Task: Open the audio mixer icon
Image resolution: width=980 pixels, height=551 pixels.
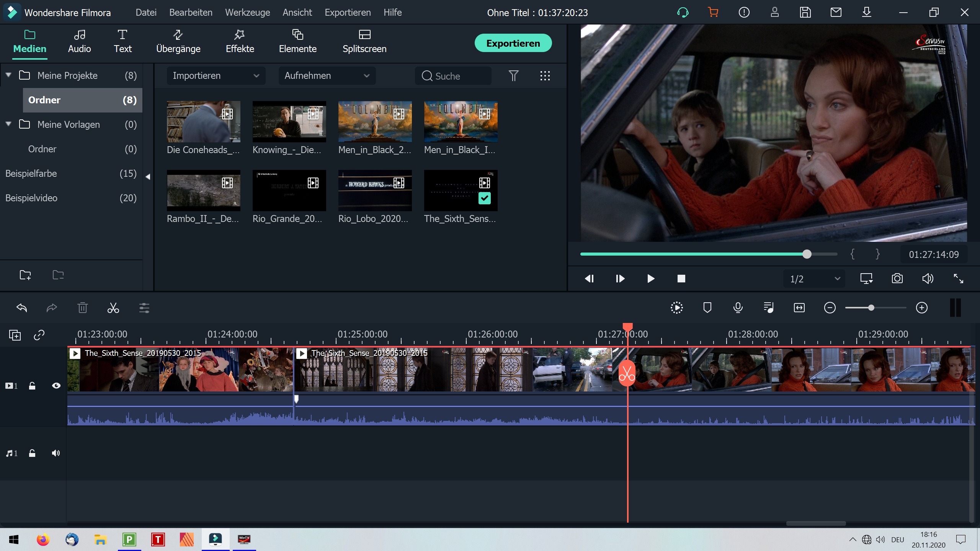Action: (x=769, y=308)
